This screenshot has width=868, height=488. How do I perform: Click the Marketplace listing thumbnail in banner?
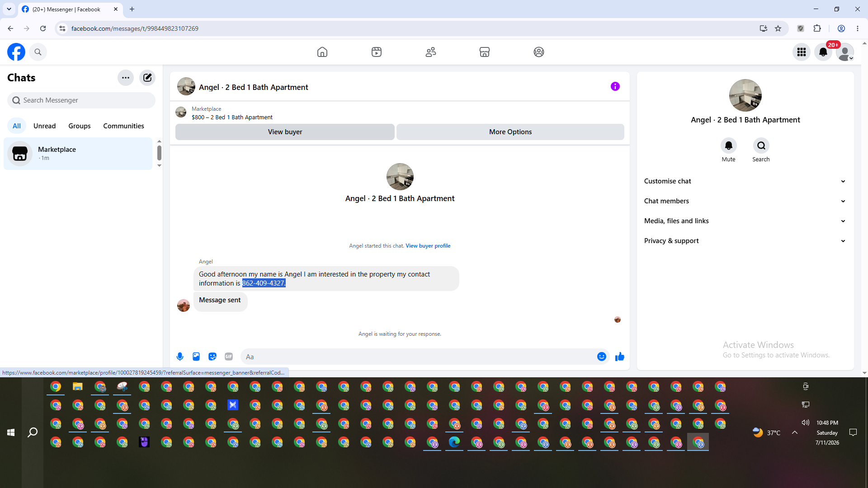click(181, 112)
